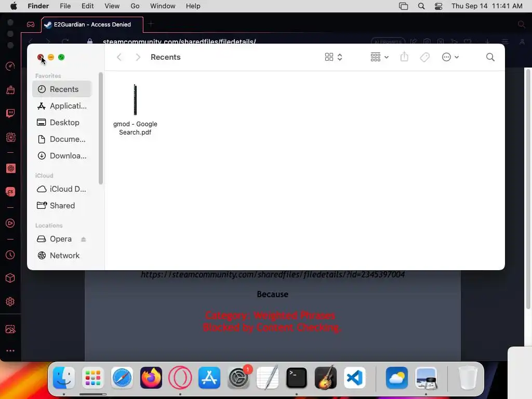Open Recents in Finder sidebar
Image resolution: width=532 pixels, height=399 pixels.
[x=62, y=89]
